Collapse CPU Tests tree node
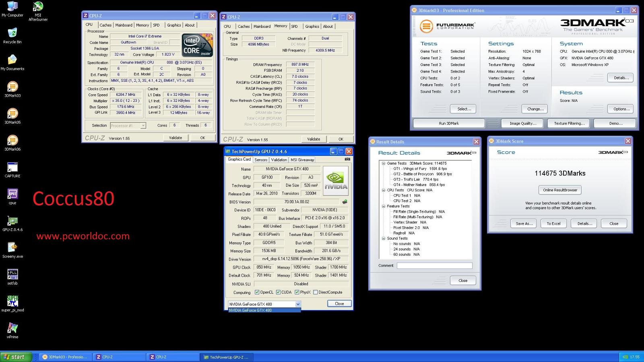Screen dimensions: 644x362 pyautogui.click(x=384, y=190)
